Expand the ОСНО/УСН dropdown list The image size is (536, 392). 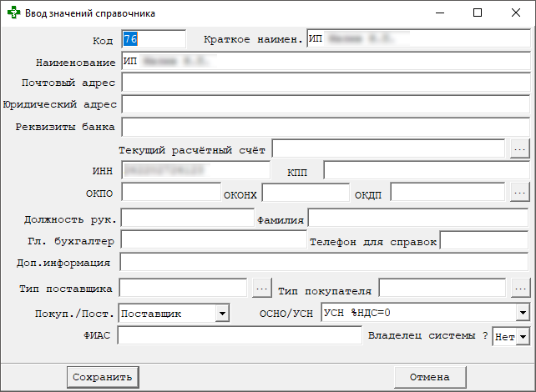click(x=523, y=313)
